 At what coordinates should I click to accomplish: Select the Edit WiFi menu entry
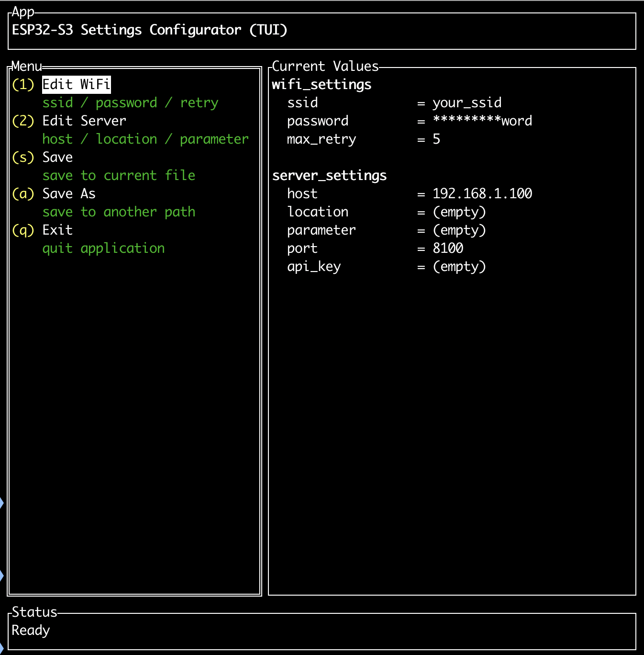[x=75, y=84]
